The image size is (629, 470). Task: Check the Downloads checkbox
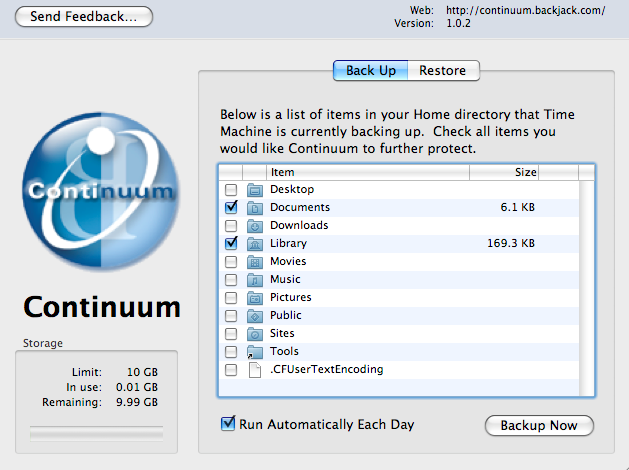point(231,225)
